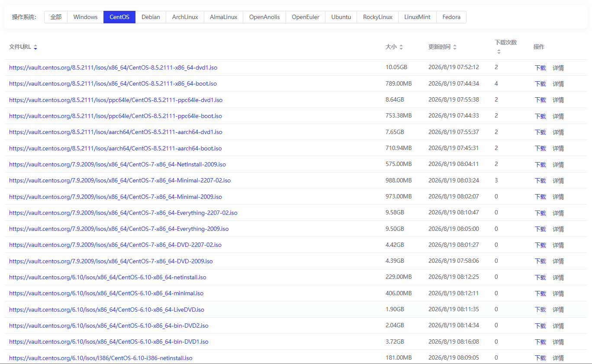The width and height of the screenshot is (592, 364).
Task: Switch the filter to Debian
Action: coord(151,17)
